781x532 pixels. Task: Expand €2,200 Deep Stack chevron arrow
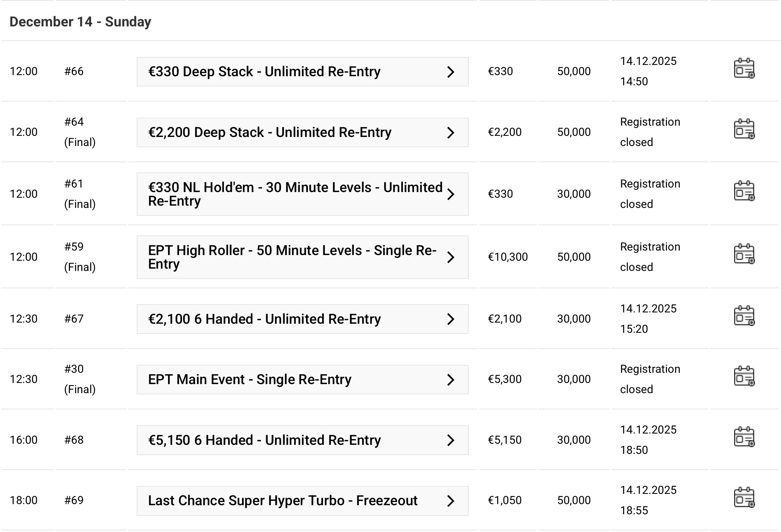point(450,133)
